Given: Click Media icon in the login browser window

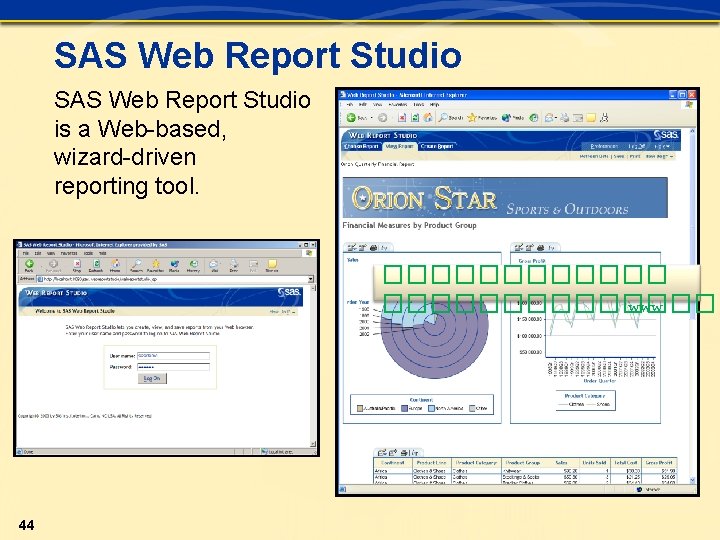Looking at the screenshot, I should tap(174, 264).
